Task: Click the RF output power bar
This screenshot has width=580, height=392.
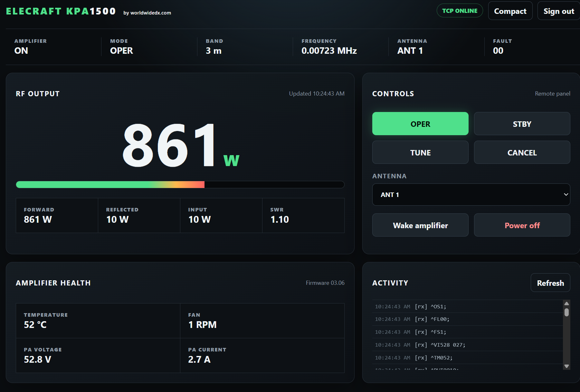Action: [180, 184]
